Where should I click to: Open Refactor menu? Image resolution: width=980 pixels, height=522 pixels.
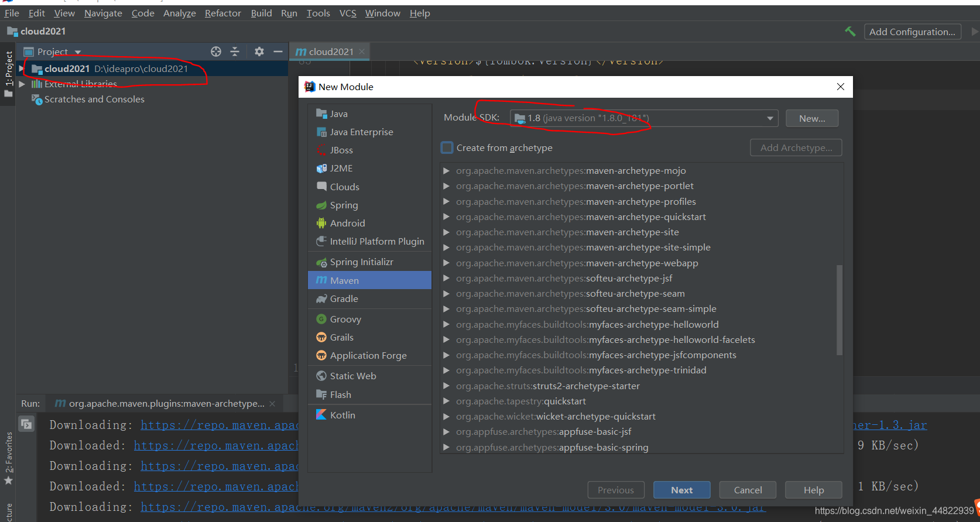(222, 13)
